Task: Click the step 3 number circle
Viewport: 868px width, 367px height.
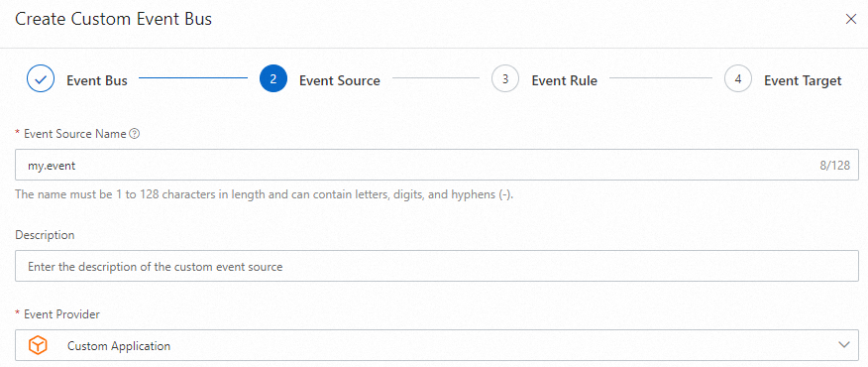Action: pos(505,79)
